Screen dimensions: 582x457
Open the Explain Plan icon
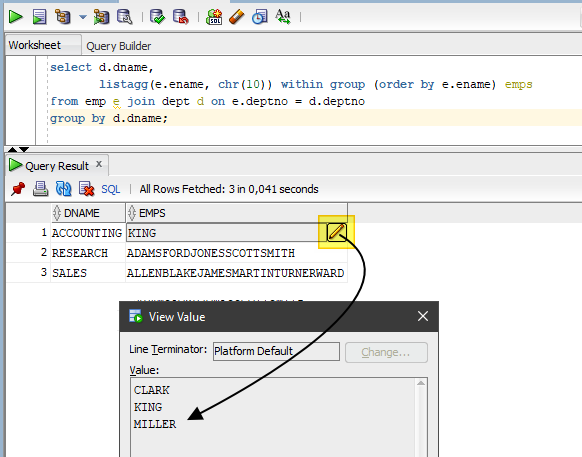[x=62, y=17]
